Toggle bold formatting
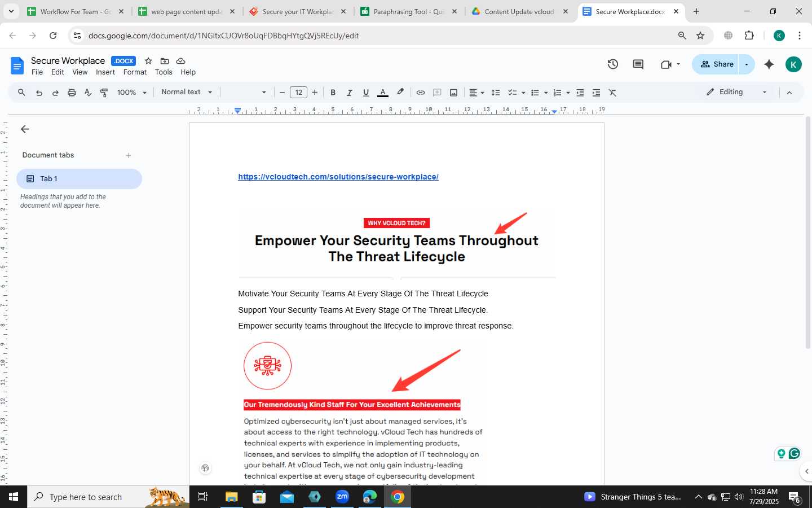The height and width of the screenshot is (508, 812). (333, 93)
